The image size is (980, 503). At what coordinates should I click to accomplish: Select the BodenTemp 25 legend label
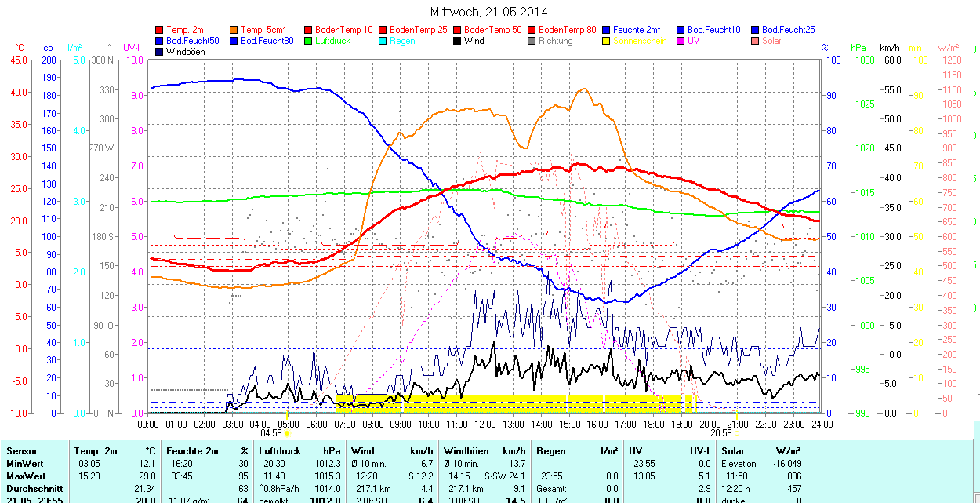tap(419, 30)
